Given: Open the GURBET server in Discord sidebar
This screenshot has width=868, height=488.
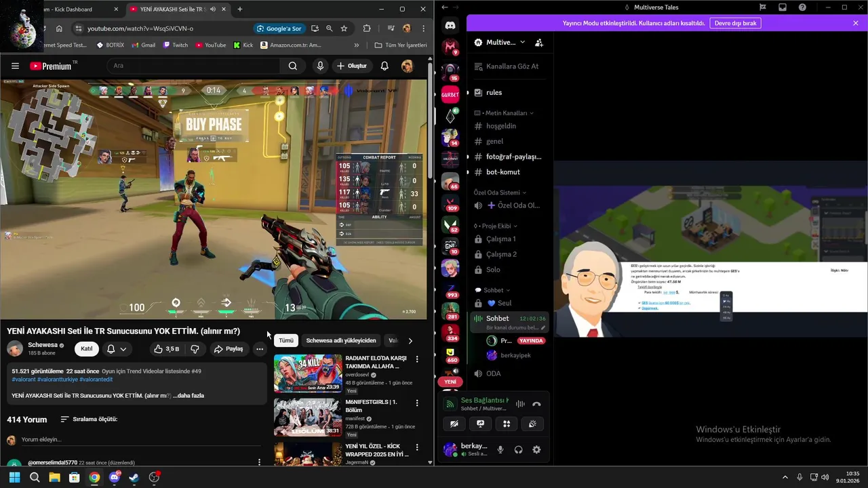Looking at the screenshot, I should 450,95.
